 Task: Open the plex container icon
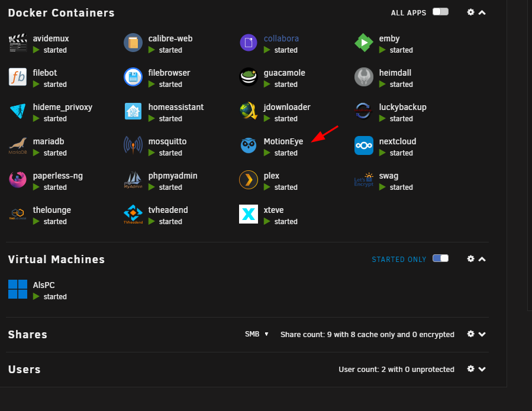(249, 180)
